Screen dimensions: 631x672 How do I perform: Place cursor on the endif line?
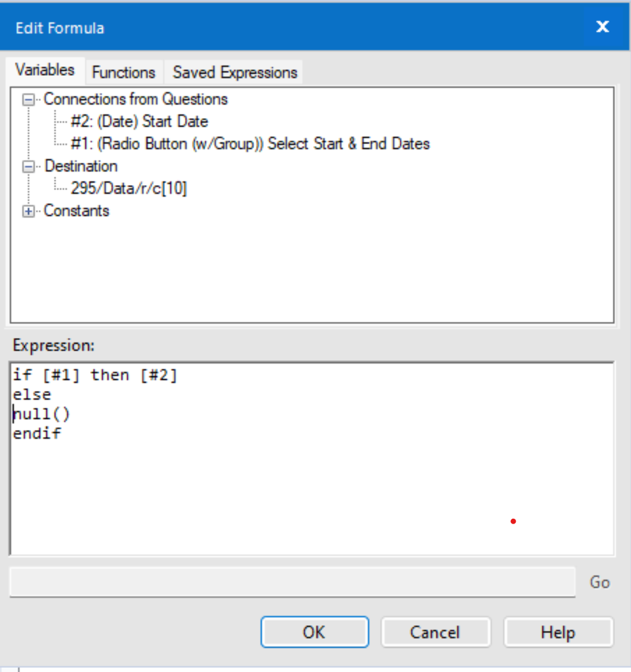37,433
